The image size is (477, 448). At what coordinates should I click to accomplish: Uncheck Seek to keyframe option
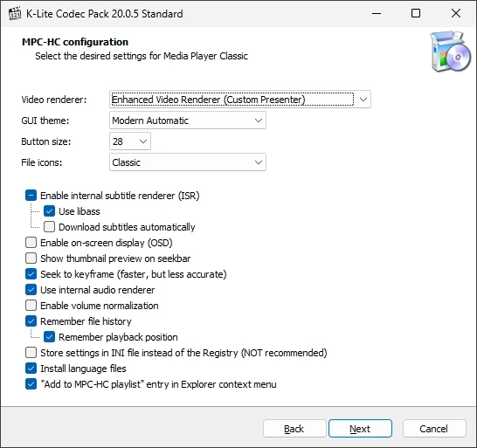[x=31, y=274]
